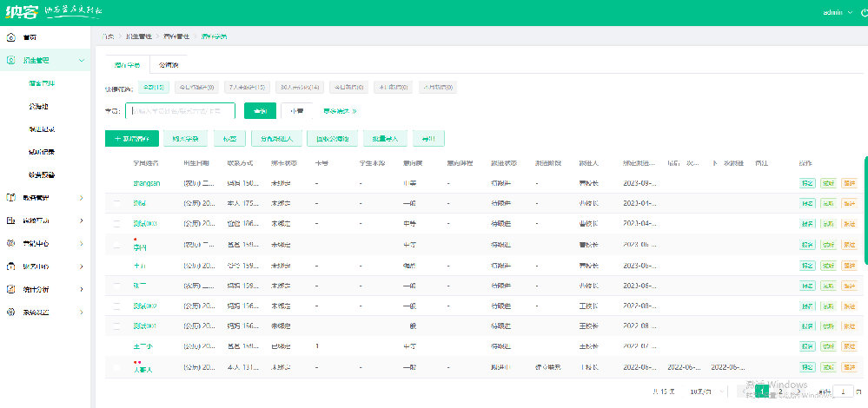868x408 pixels.
Task: Click the 营销中心 sidebar icon
Action: 10,243
